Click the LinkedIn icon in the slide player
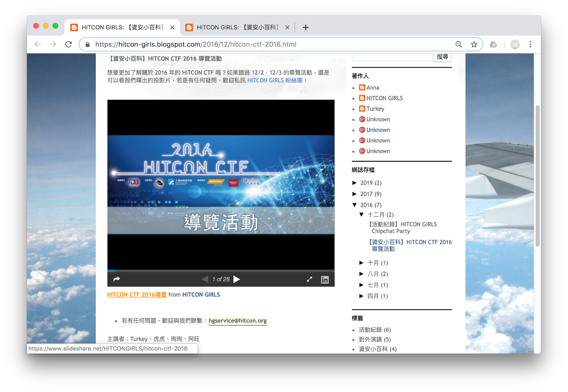The width and height of the screenshot is (568, 392). point(325,280)
